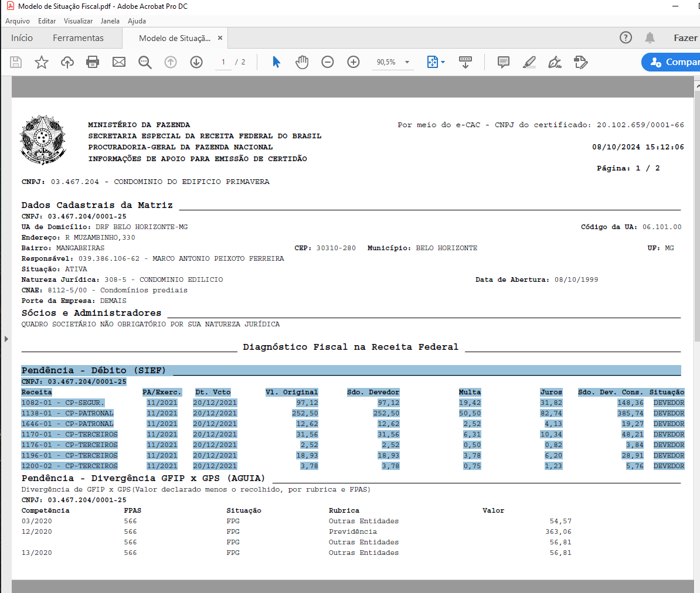Choose the Selection arrow tool
This screenshot has width=700, height=593.
coord(277,62)
